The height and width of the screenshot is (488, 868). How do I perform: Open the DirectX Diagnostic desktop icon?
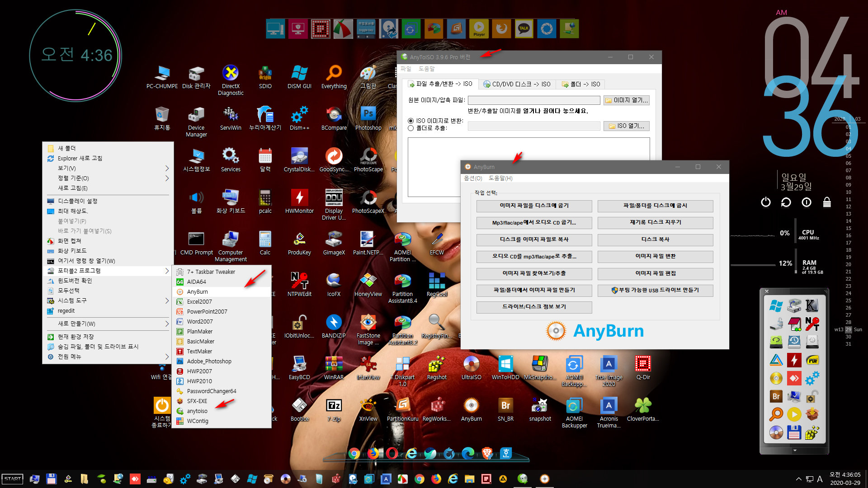click(x=231, y=80)
